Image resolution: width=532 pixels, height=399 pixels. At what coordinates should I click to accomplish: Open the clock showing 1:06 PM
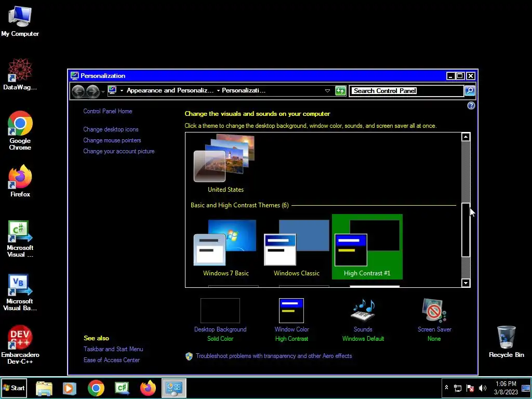[506, 388]
